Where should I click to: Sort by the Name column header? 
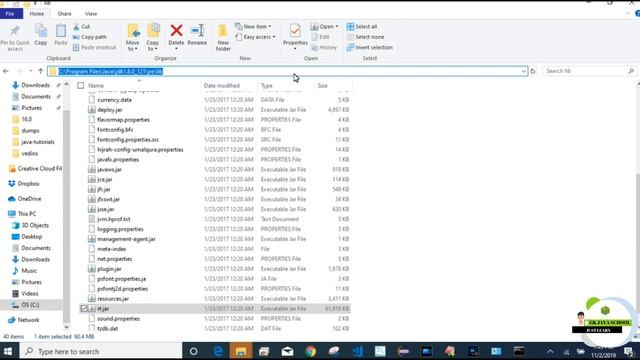point(96,86)
